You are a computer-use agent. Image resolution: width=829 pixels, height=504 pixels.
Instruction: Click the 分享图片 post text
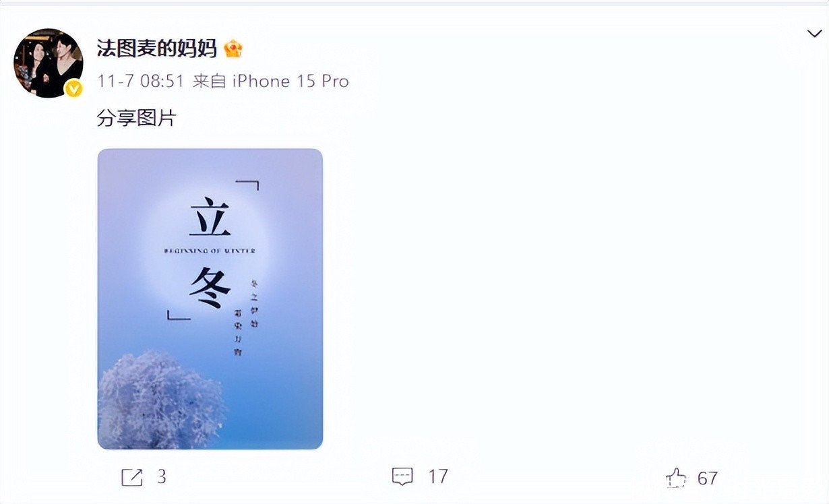[137, 119]
